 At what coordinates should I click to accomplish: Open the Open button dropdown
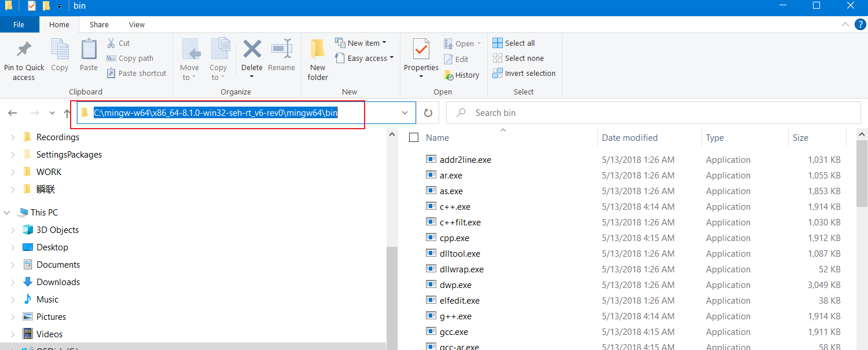coord(479,43)
